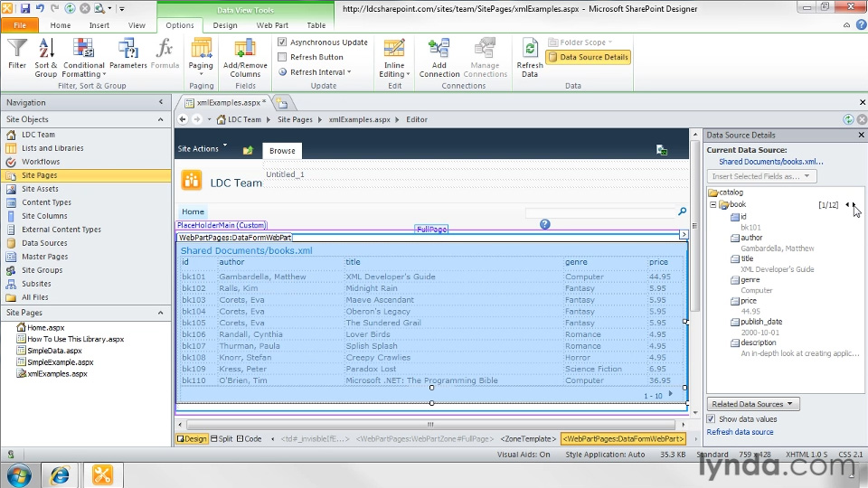The image size is (868, 488).
Task: Select the author field in data source
Action: tap(751, 238)
